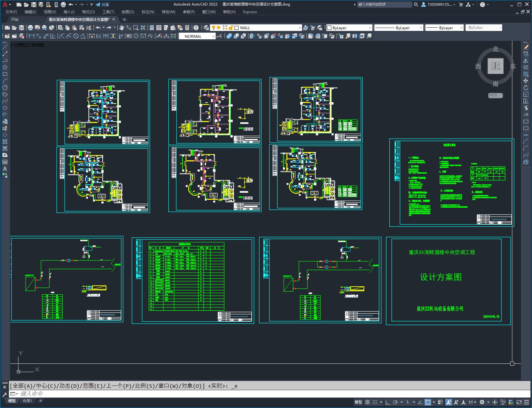Open the 视图(V) menu

50,12
